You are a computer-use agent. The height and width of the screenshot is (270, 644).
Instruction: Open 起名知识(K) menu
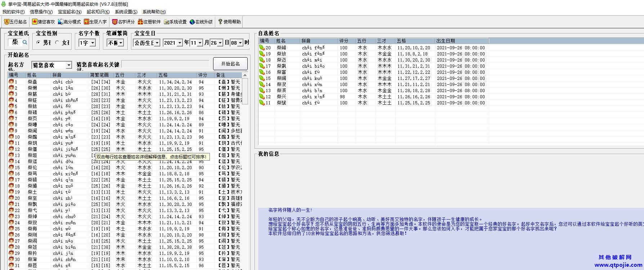(98, 12)
